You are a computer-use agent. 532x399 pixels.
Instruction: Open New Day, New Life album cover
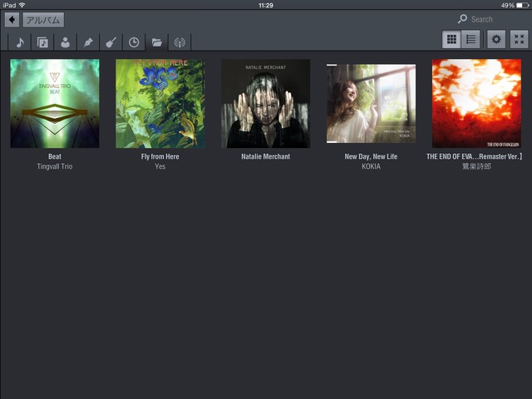tap(371, 103)
